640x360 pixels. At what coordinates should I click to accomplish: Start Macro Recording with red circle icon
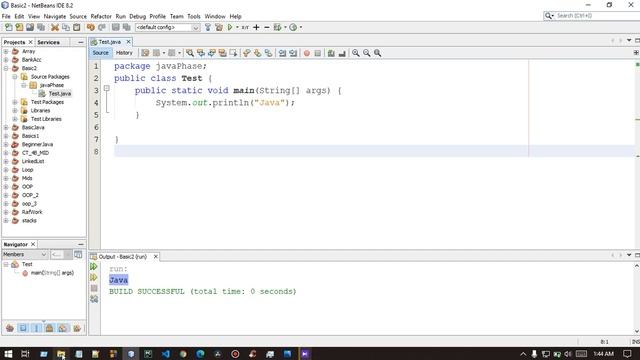click(x=307, y=53)
